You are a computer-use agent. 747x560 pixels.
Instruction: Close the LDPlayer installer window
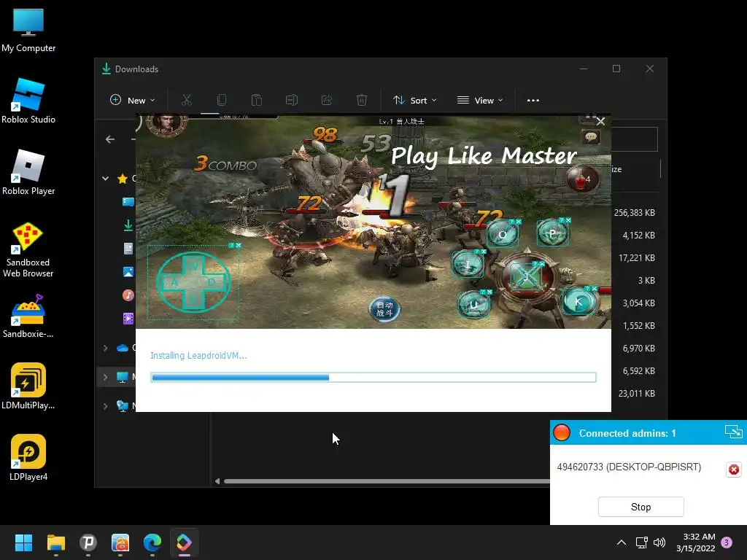[600, 122]
